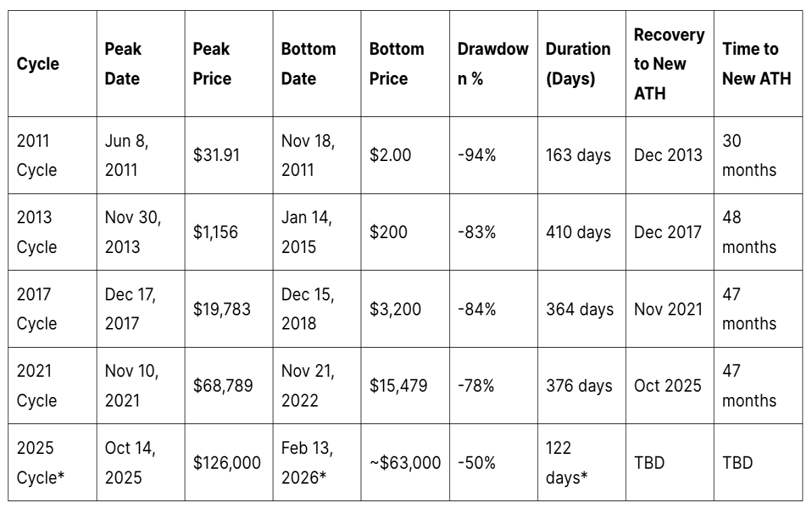
Task: Select the Nov 2021 recovery cell
Action: point(667,309)
